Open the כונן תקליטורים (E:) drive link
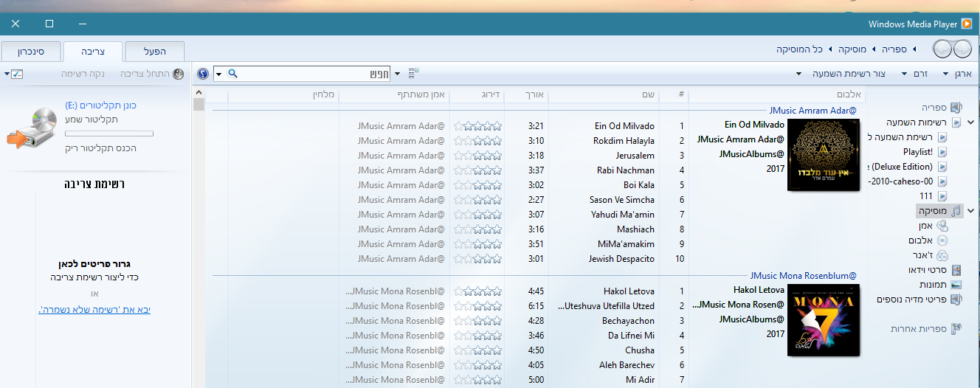This screenshot has height=388, width=980. click(x=100, y=105)
